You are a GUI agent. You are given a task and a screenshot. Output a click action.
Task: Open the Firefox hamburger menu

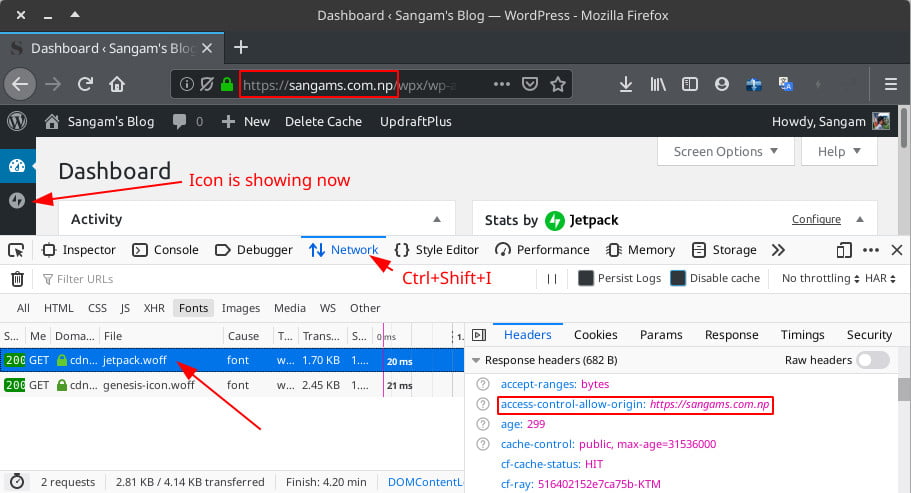coord(891,85)
